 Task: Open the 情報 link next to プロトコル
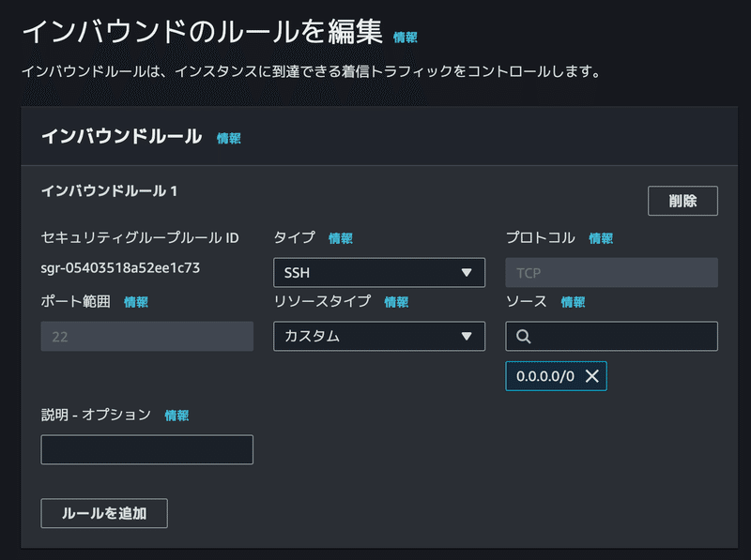(601, 238)
